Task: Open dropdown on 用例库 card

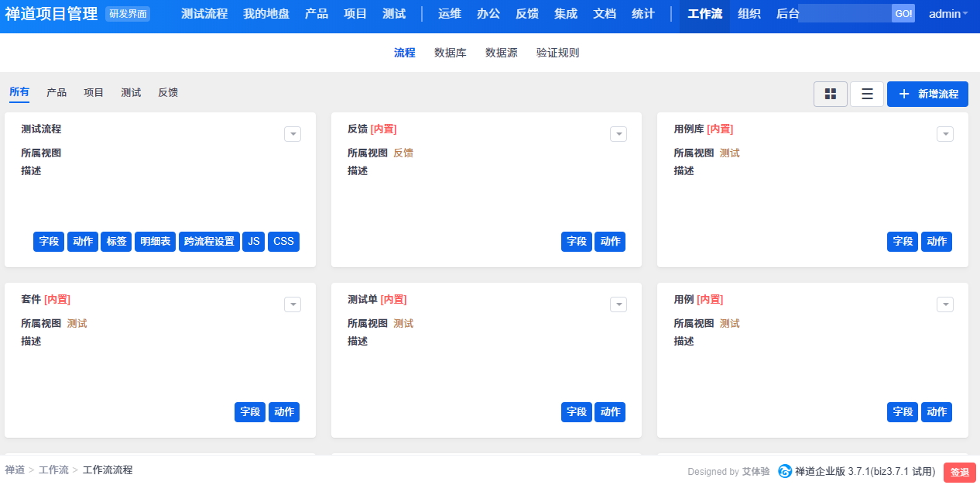Action: tap(945, 134)
